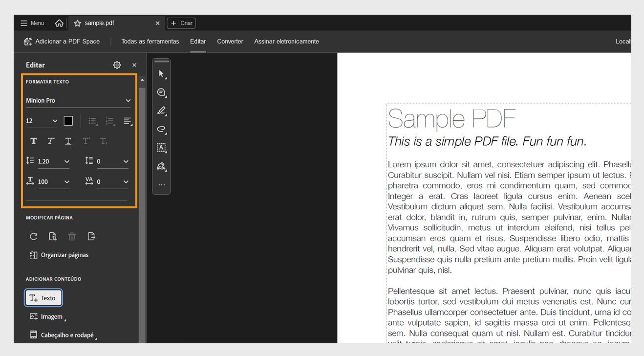Open the black text color swatch
This screenshot has height=356, width=644.
[68, 121]
